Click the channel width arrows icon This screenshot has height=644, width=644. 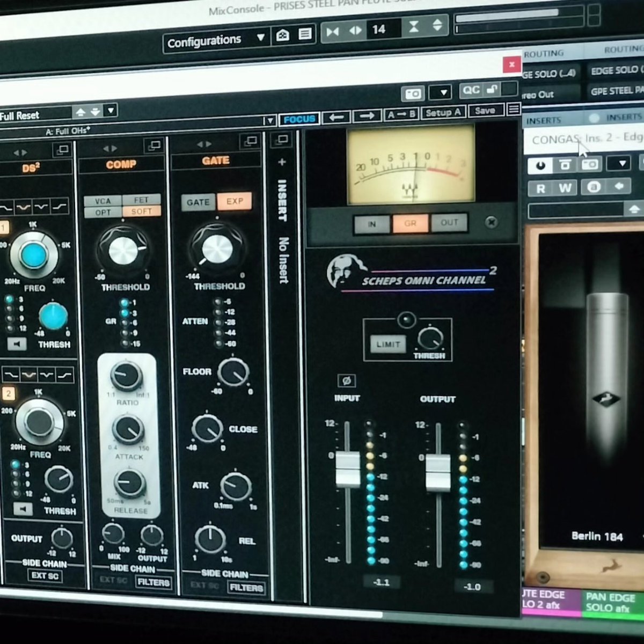(355, 31)
